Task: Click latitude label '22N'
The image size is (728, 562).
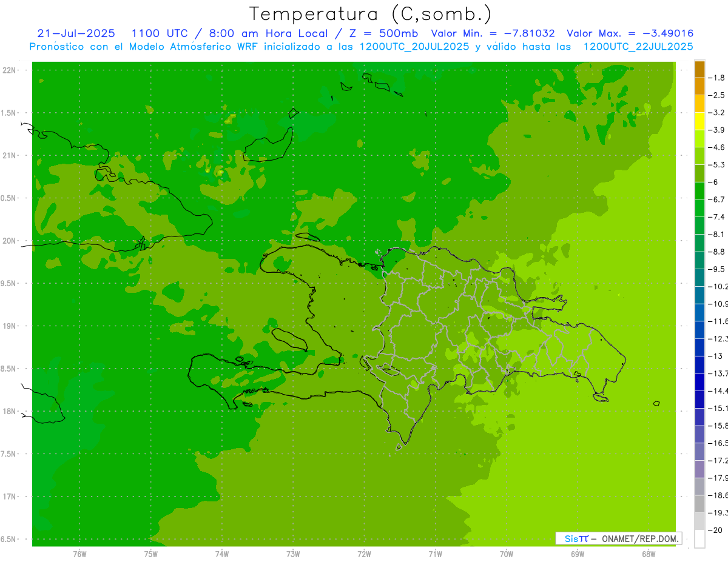Action: tap(10, 70)
